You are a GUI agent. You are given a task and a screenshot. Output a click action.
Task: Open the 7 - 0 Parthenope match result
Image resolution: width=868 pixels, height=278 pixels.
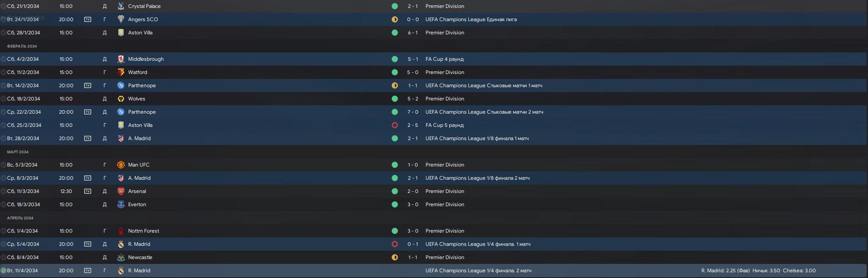[x=413, y=112]
